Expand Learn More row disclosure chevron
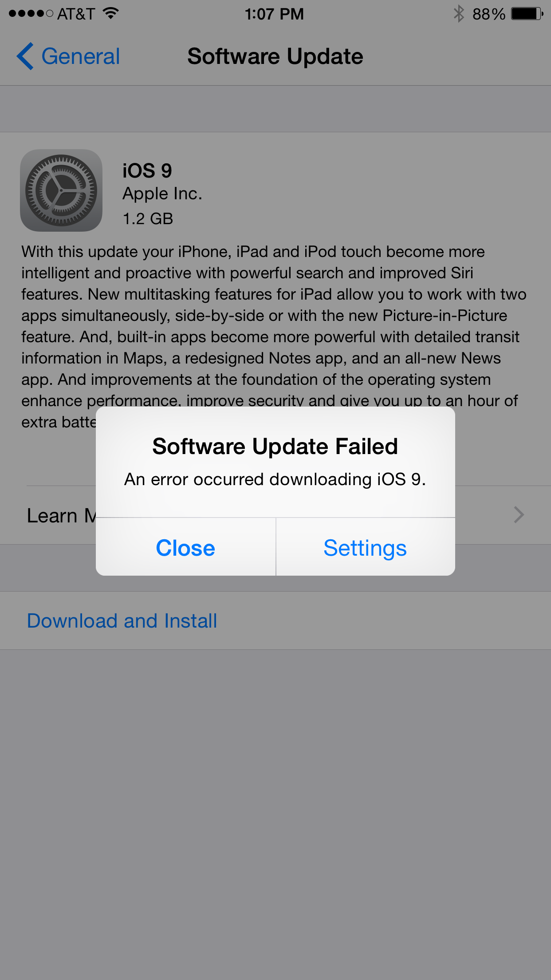The height and width of the screenshot is (980, 551). 519,515
